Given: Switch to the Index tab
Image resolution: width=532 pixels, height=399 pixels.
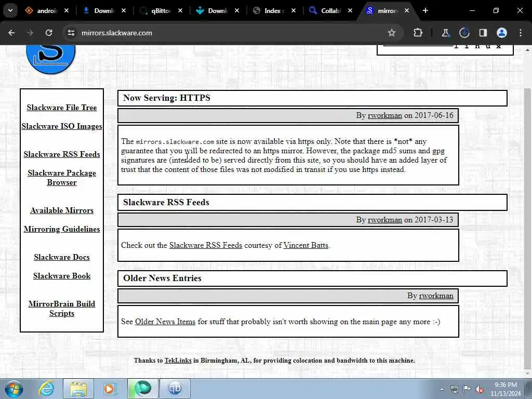Looking at the screenshot, I should point(273,11).
